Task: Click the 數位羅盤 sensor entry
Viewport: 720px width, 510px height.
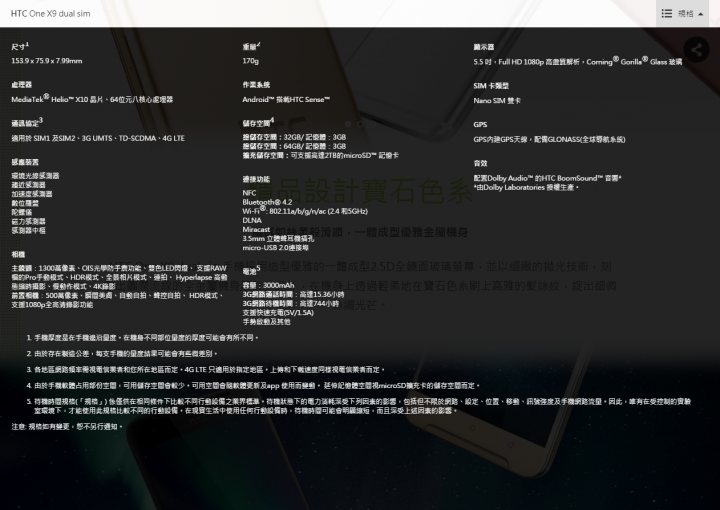Action: click(x=25, y=203)
